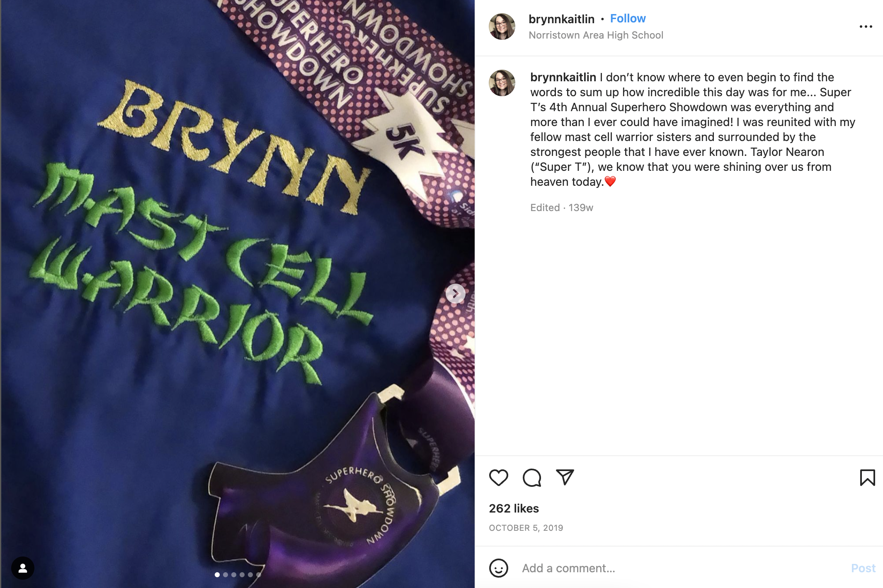The height and width of the screenshot is (588, 883).
Task: Open comments using the speech bubble icon
Action: click(x=532, y=478)
